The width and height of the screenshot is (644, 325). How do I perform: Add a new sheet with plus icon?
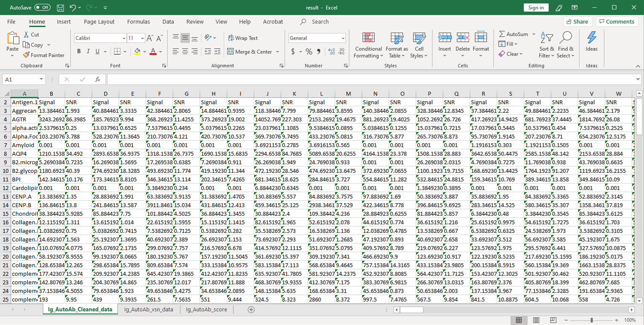251,310
